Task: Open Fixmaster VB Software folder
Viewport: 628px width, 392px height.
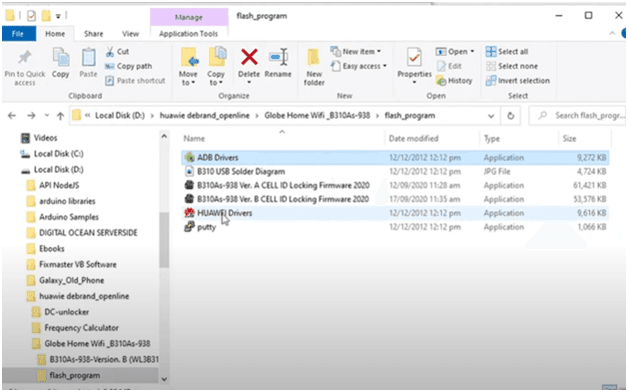Action: click(x=71, y=265)
